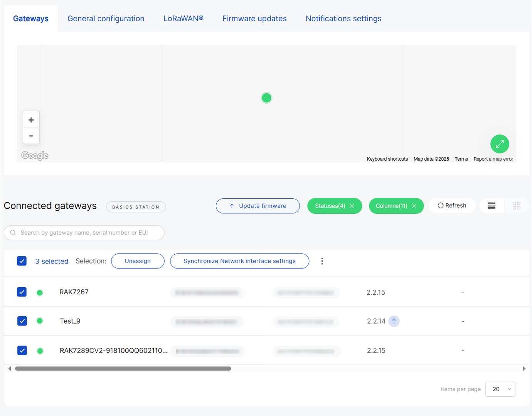Click the green status dot for RAK7267
This screenshot has height=416, width=532.
(x=40, y=292)
